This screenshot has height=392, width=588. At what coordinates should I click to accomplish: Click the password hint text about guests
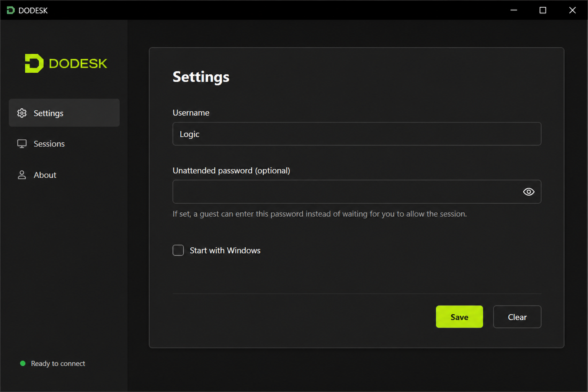pos(320,214)
